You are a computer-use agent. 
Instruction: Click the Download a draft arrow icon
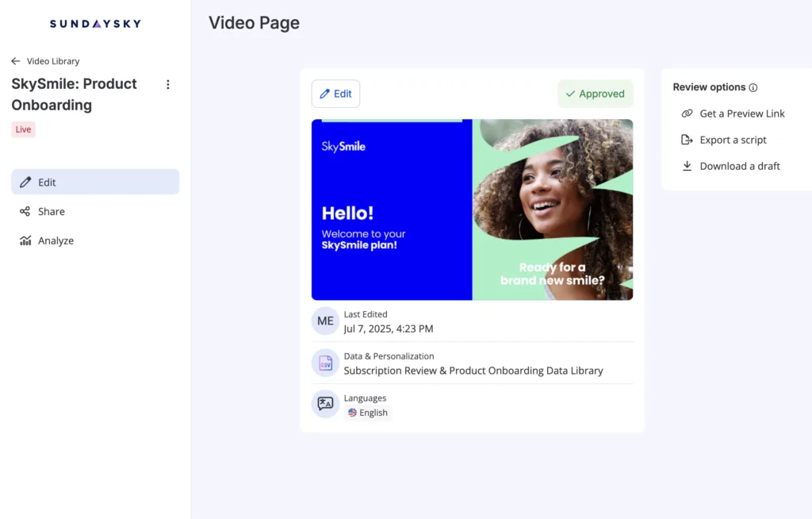(687, 166)
